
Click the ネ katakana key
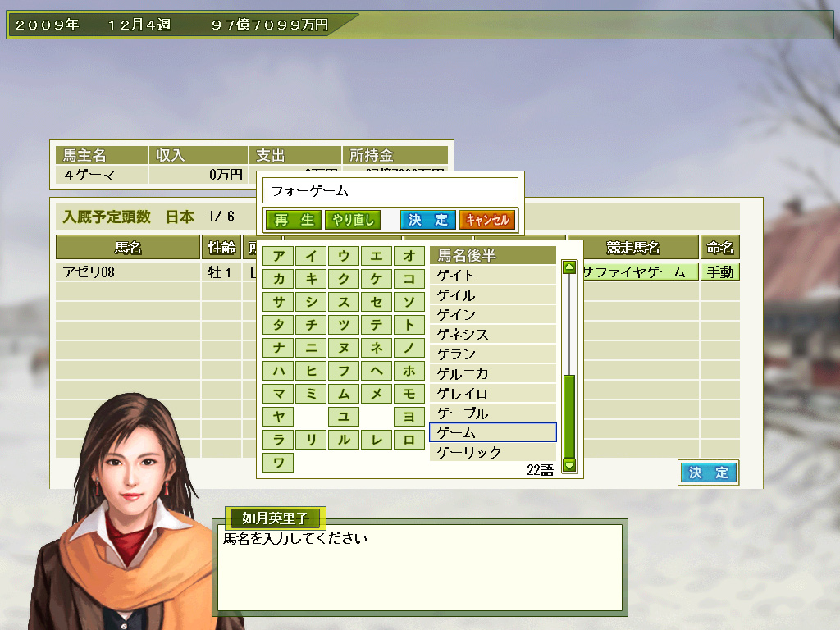[x=377, y=348]
